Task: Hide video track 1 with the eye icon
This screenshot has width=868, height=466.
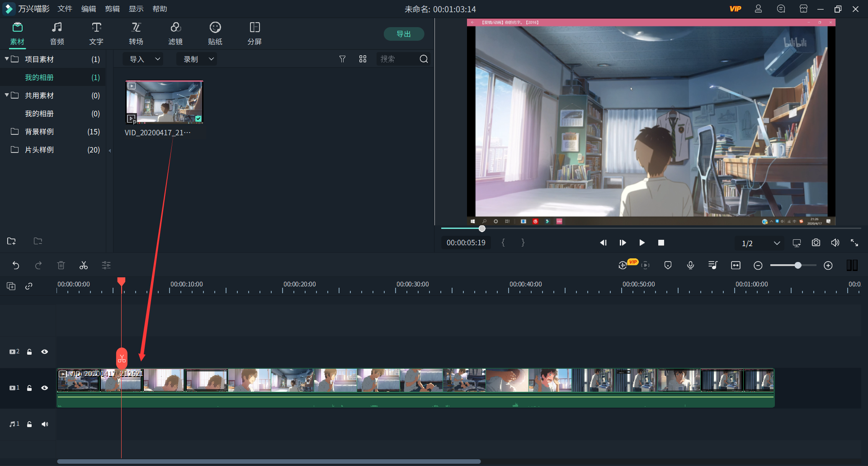Action: (45, 388)
